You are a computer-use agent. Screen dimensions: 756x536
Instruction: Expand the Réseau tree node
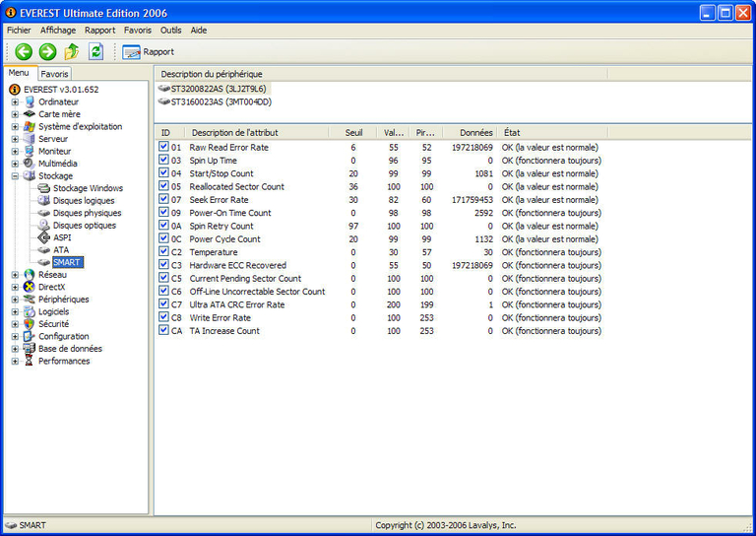[x=15, y=275]
